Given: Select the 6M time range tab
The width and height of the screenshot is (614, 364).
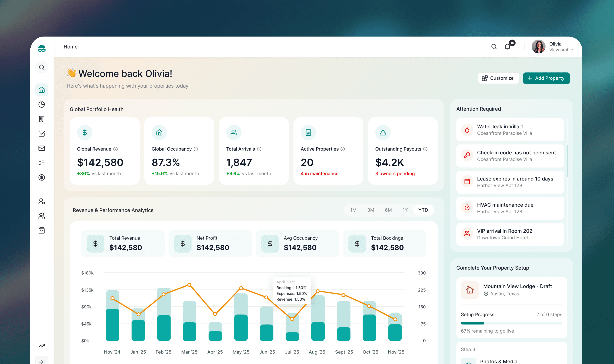Looking at the screenshot, I should (x=388, y=210).
